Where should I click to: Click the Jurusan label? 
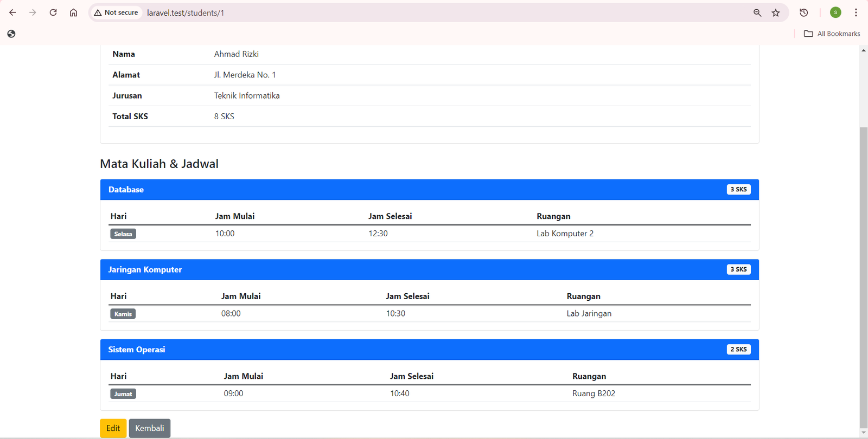coord(127,95)
